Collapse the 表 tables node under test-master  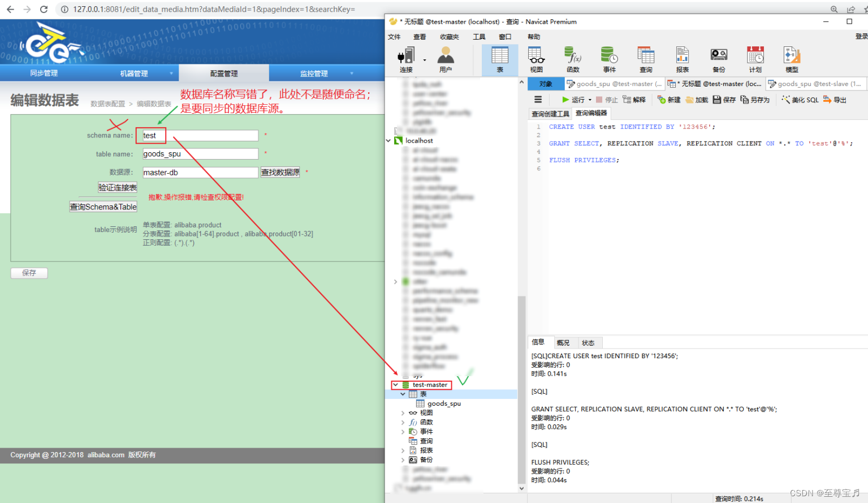click(403, 394)
